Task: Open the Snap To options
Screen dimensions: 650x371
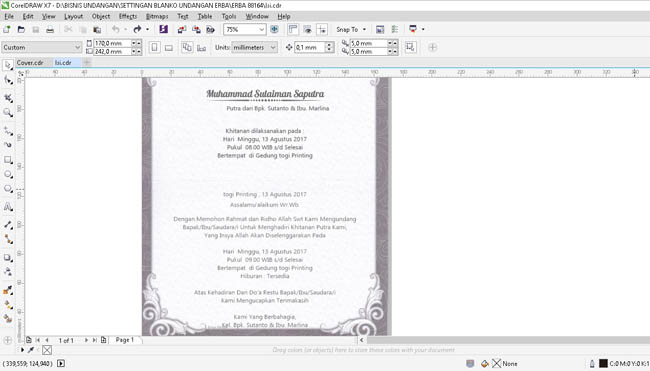Action: point(351,29)
